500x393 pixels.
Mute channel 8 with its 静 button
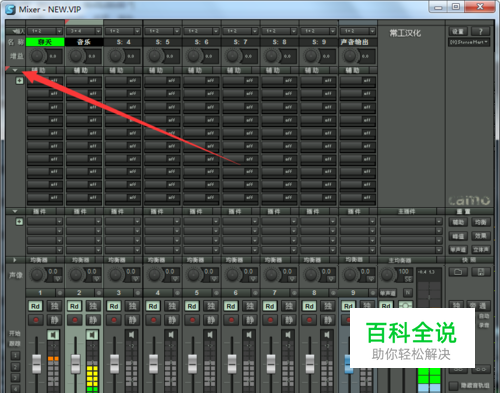click(x=328, y=320)
